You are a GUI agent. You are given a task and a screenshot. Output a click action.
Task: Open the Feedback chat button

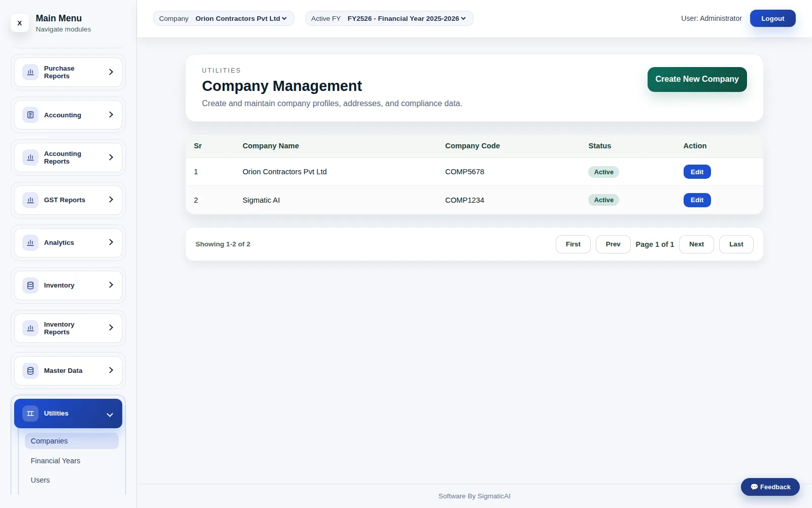(x=770, y=487)
